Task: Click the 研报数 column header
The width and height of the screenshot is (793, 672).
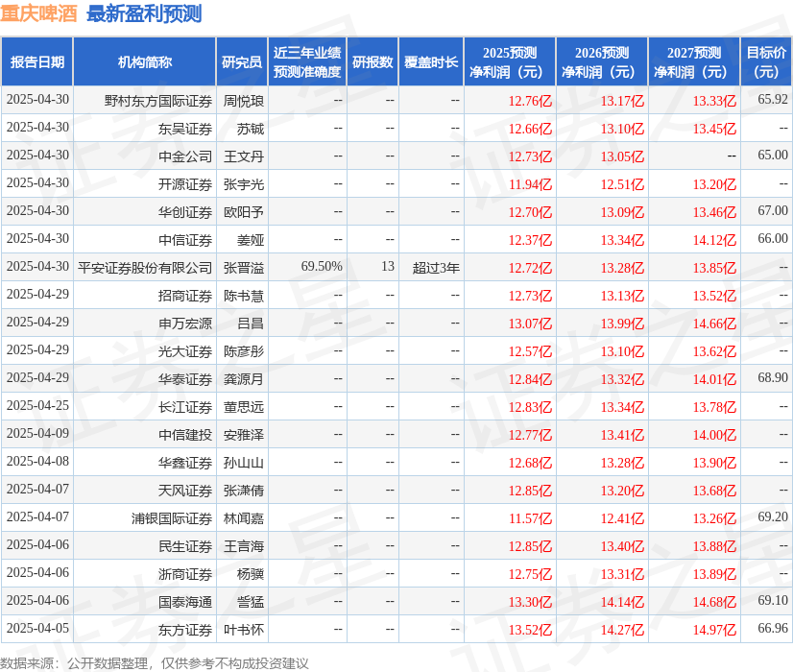Action: (x=372, y=61)
